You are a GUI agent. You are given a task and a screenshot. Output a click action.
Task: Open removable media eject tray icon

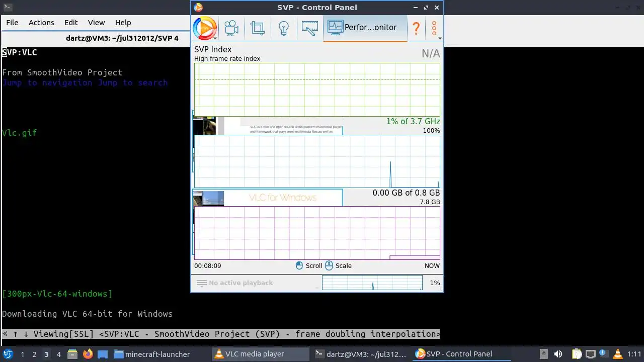543,354
